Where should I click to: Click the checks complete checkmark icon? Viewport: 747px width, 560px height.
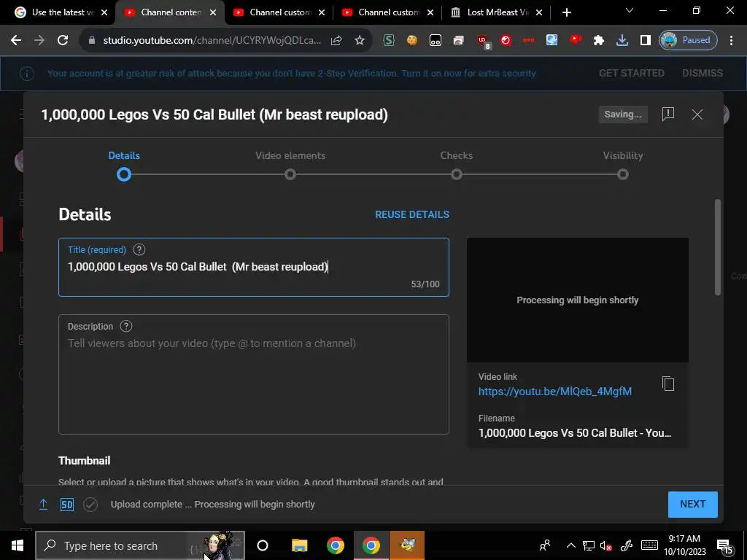pos(90,505)
